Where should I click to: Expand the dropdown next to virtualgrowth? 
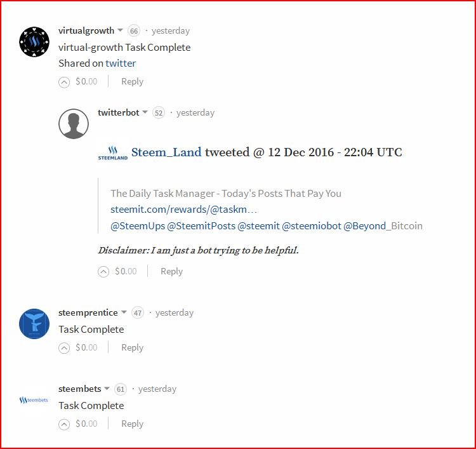120,30
